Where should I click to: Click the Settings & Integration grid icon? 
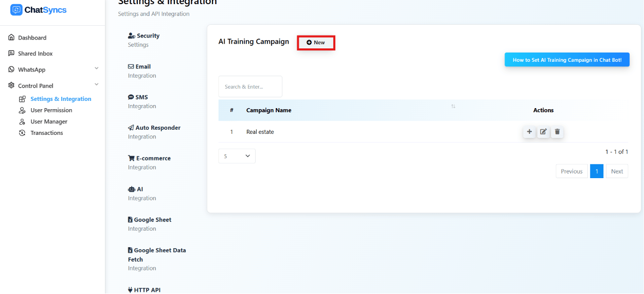click(x=22, y=99)
